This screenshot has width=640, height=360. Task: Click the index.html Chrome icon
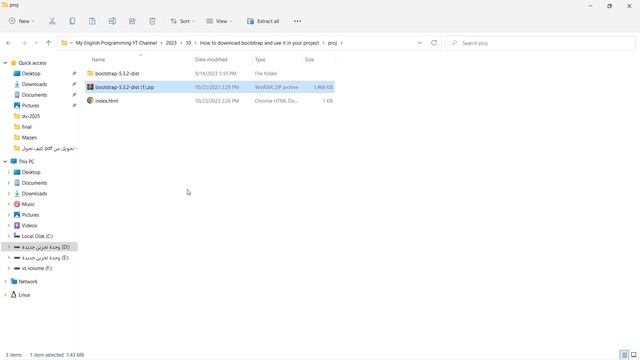[90, 100]
